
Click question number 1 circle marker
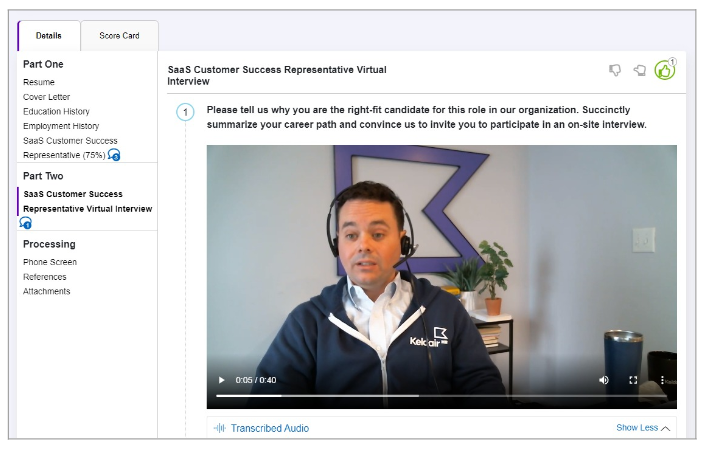(185, 112)
